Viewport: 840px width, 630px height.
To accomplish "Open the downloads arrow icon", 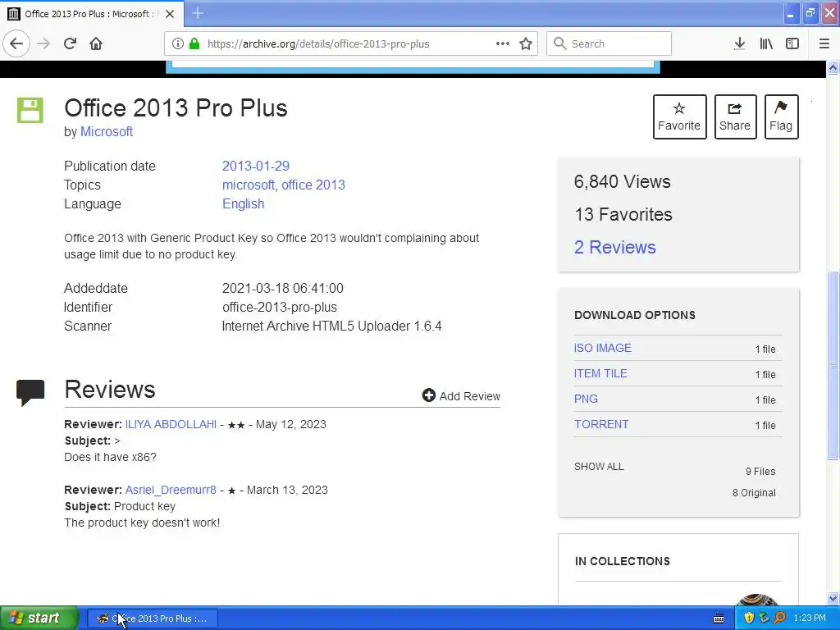I will click(739, 43).
